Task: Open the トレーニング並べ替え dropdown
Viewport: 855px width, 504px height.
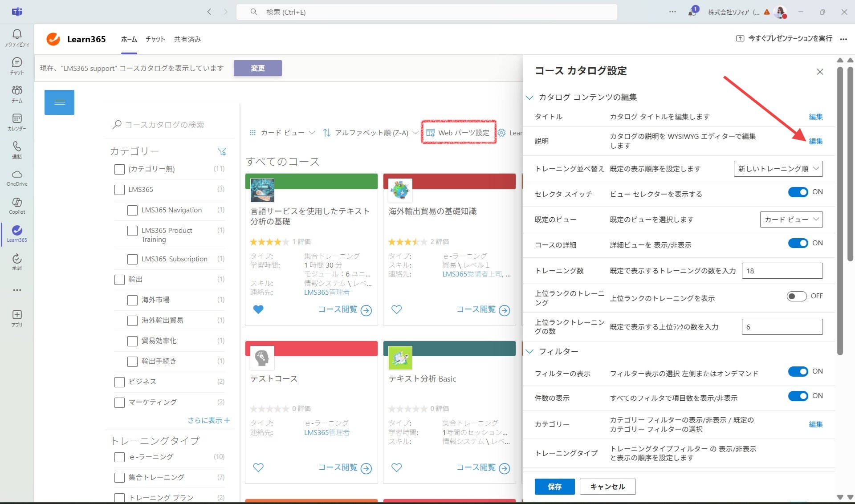Action: pyautogui.click(x=778, y=169)
